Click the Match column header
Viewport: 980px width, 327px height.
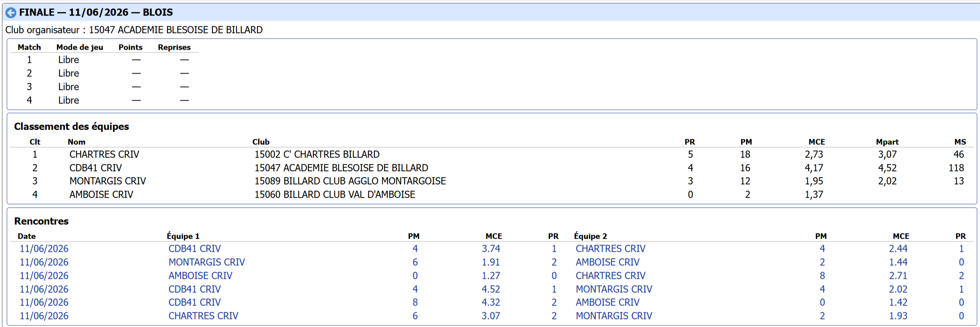pyautogui.click(x=29, y=47)
